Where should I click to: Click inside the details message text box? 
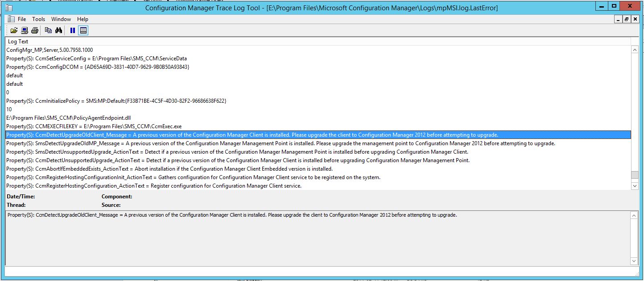tap(318, 238)
